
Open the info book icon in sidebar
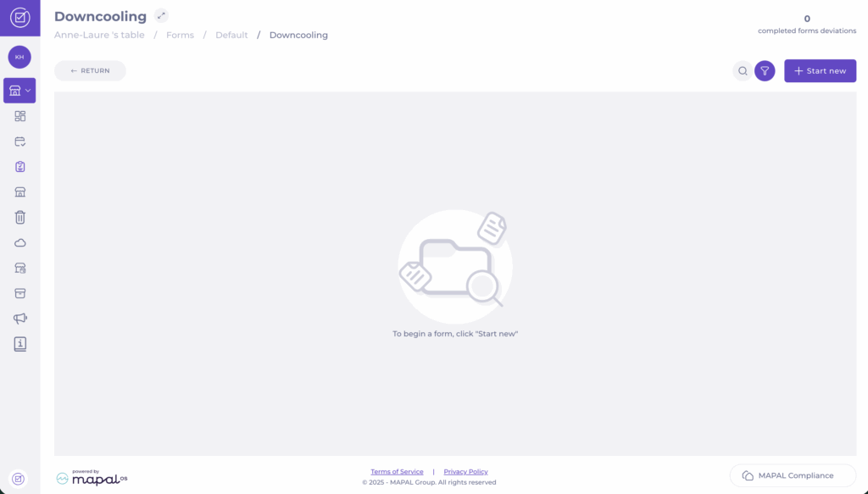point(20,344)
